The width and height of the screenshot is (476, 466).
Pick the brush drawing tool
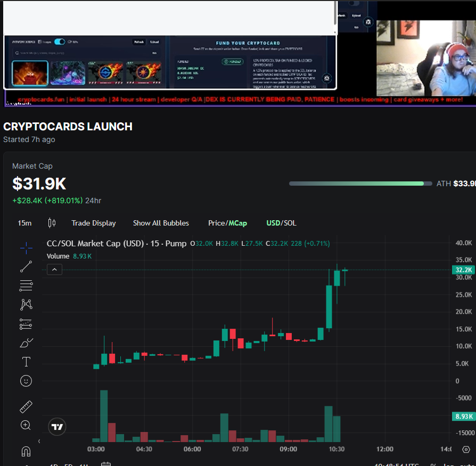[26, 343]
